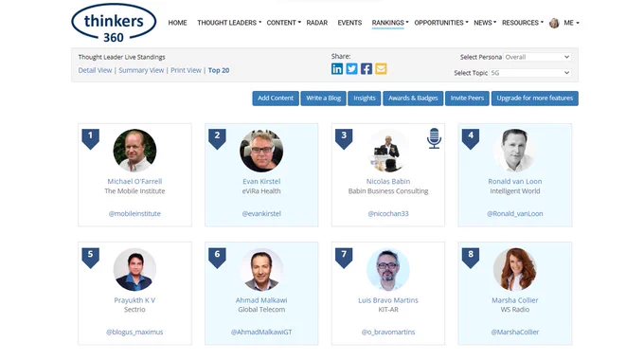The width and height of the screenshot is (644, 360).
Task: Open the Radar page
Action: click(317, 23)
